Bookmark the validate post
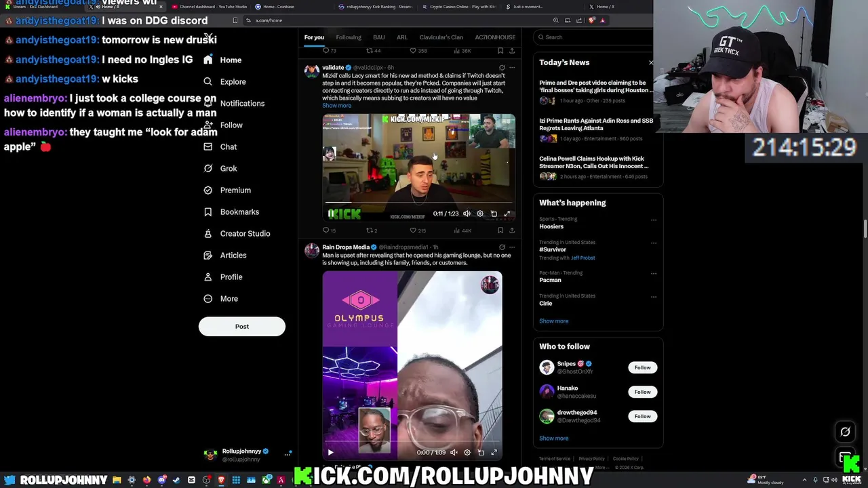Screen dimensions: 868x488 [500, 230]
